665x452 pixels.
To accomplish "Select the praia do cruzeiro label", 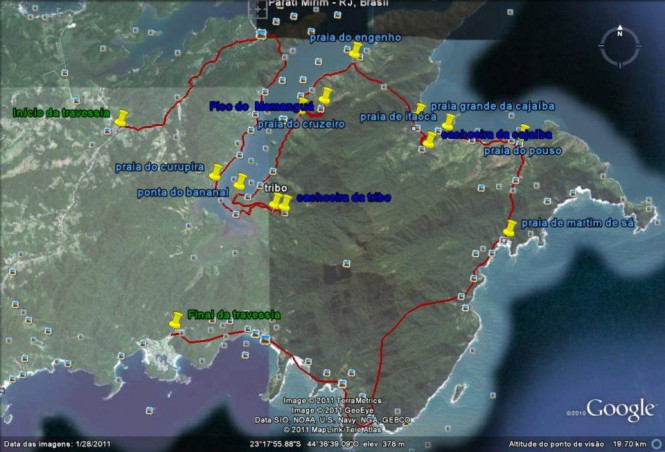I will [x=301, y=124].
